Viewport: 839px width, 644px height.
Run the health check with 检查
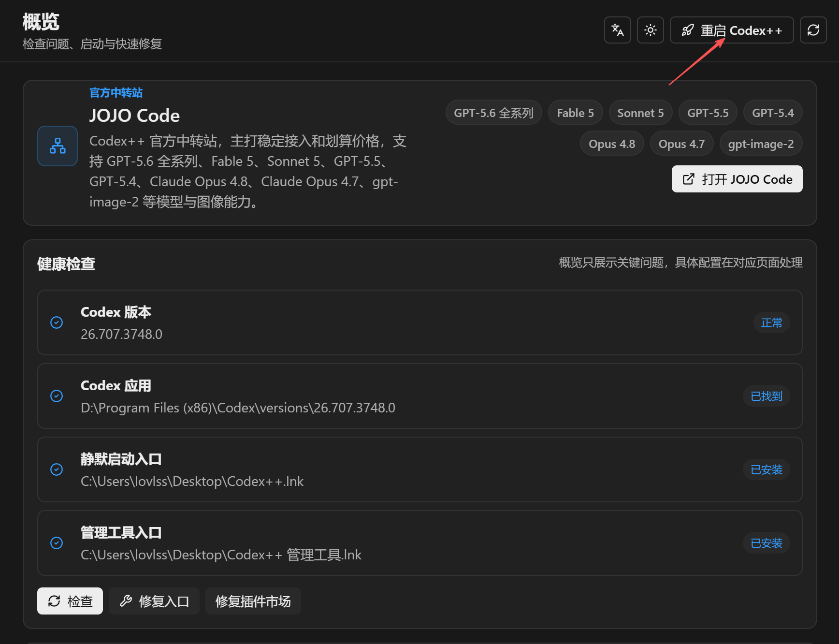coord(70,601)
